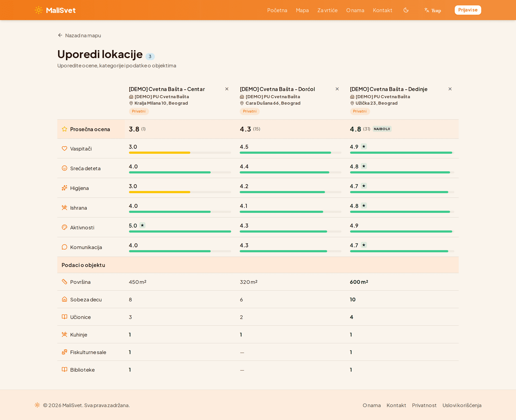Click Nazad na mapu with back arrow
Screen dimensions: 516x420
79,35
